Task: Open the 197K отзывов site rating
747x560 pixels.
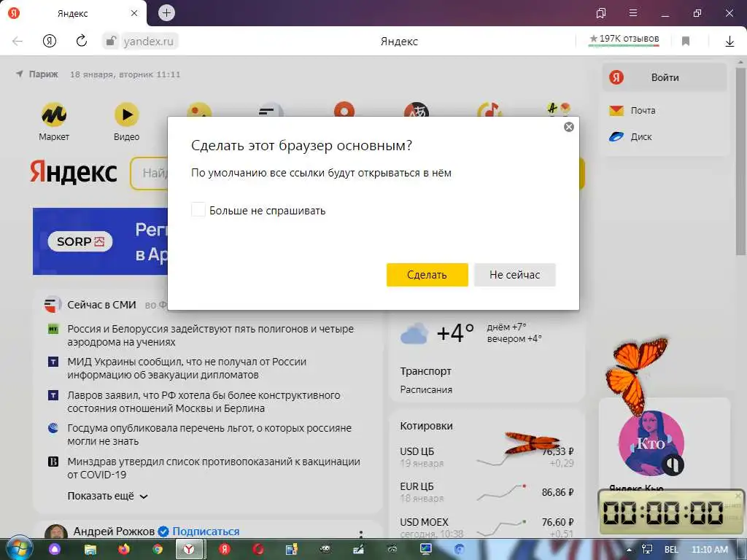Action: pos(624,39)
